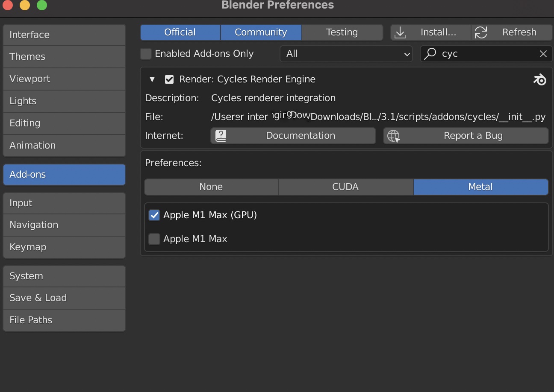Open the Themes preferences section
This screenshot has height=392, width=554.
tap(64, 57)
